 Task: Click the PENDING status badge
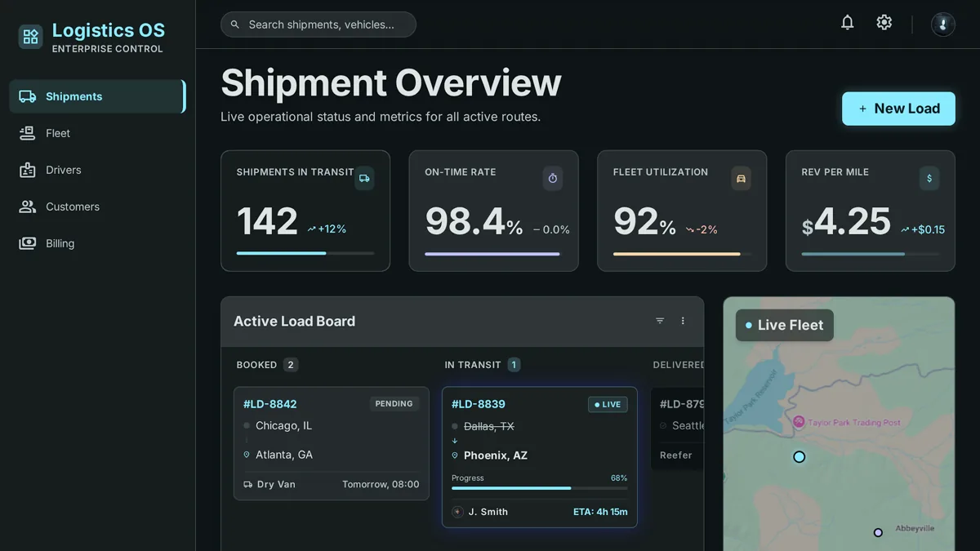[394, 403]
